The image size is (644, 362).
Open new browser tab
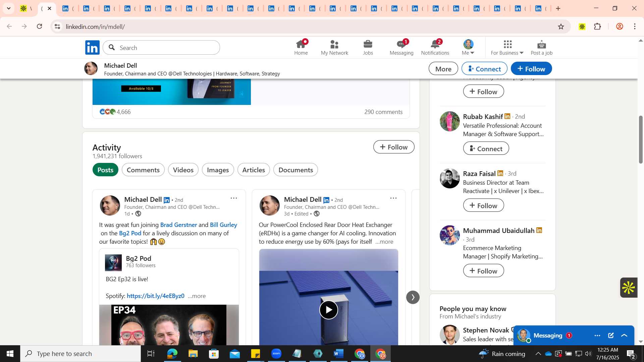point(558,8)
